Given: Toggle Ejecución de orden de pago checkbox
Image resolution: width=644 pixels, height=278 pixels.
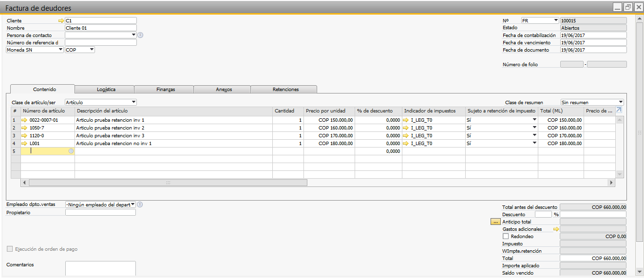Looking at the screenshot, I should pos(10,249).
